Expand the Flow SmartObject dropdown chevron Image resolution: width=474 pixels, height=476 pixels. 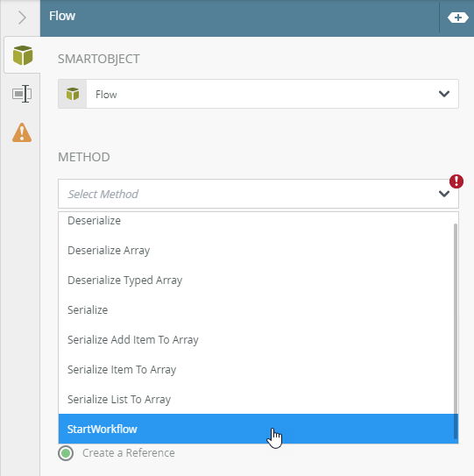tap(444, 94)
